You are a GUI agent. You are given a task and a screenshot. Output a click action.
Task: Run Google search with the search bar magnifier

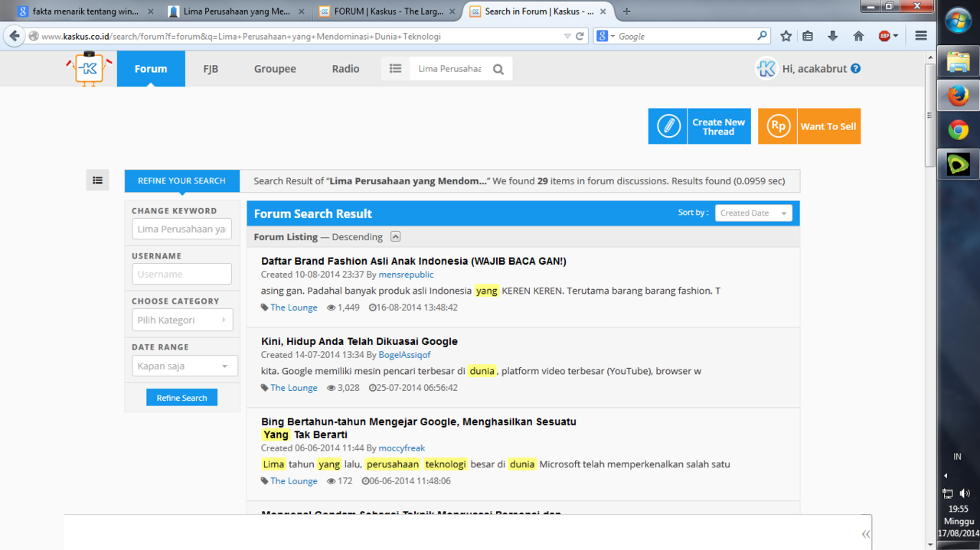click(x=762, y=36)
